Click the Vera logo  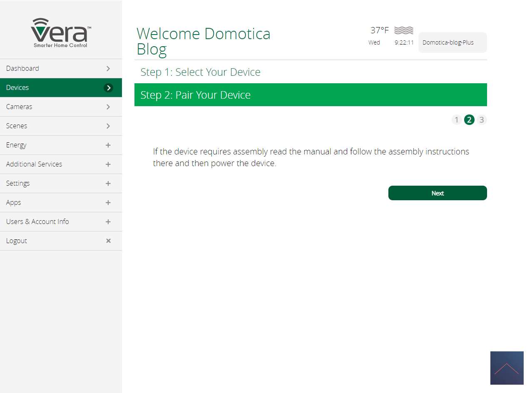[61, 33]
